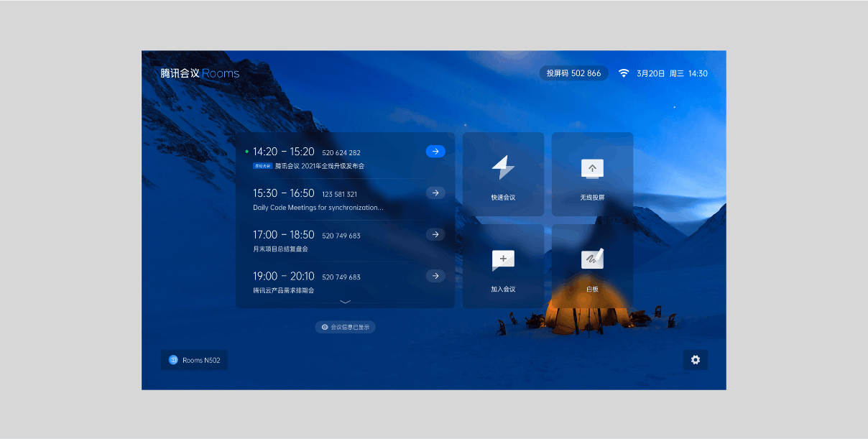The width and height of the screenshot is (868, 439).
Task: Click the blue tag before 腾讯会议 2021年
Action: (262, 166)
